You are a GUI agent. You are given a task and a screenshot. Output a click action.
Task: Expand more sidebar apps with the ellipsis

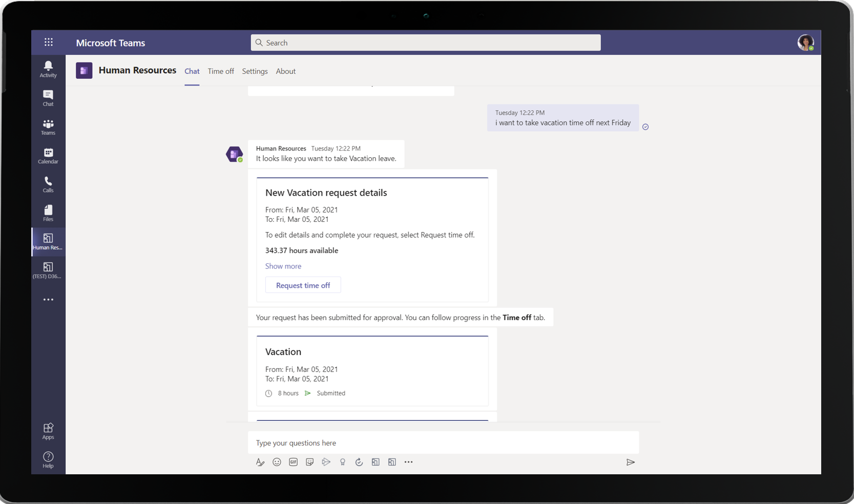coord(48,300)
